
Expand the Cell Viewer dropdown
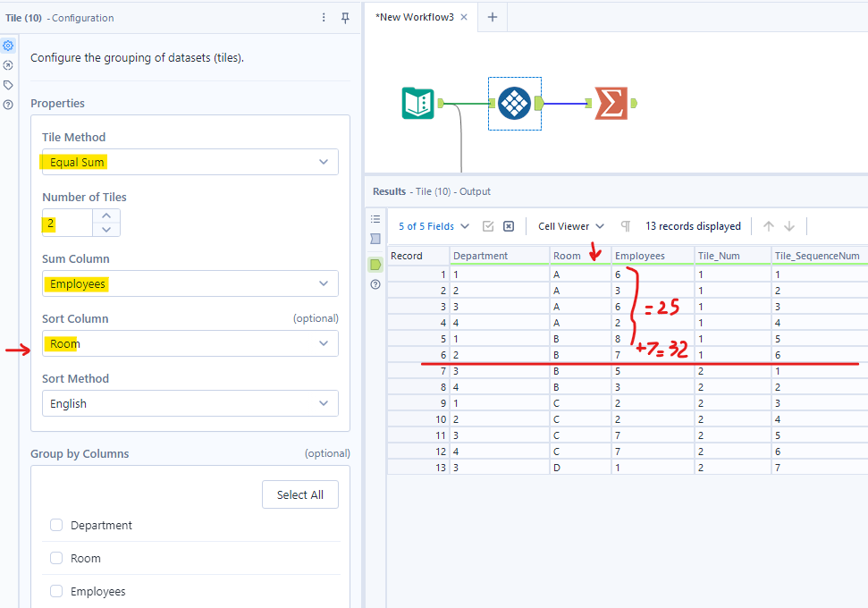pyautogui.click(x=571, y=226)
